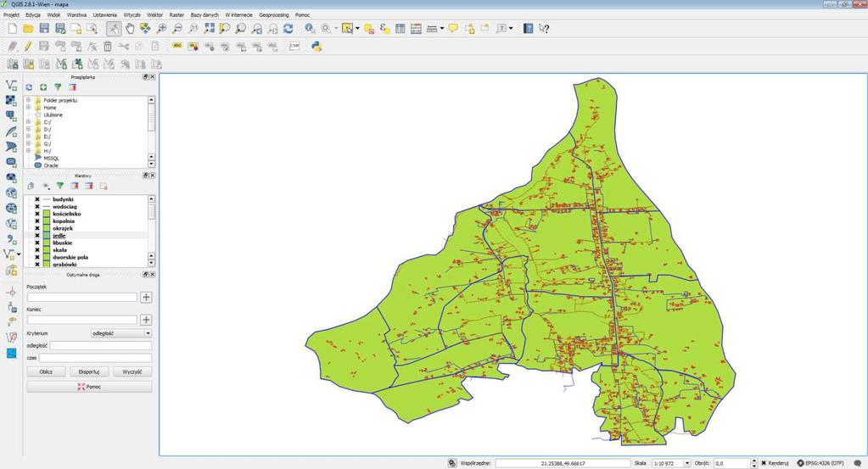Save the project with the floppy disk icon

click(x=44, y=28)
